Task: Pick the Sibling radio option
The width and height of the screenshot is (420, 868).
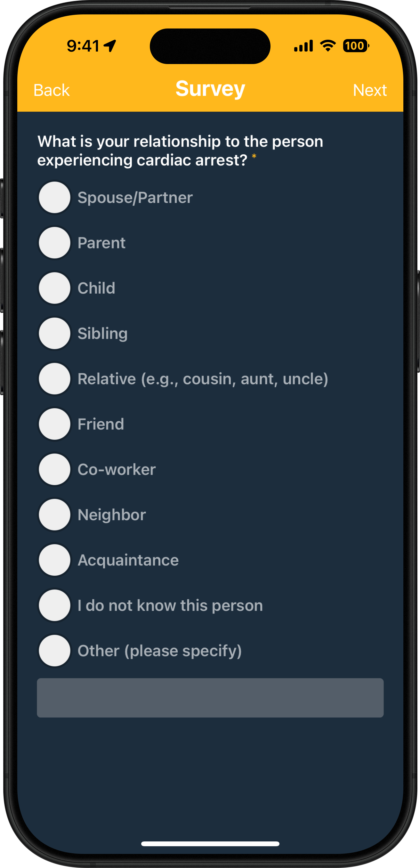Action: point(54,333)
